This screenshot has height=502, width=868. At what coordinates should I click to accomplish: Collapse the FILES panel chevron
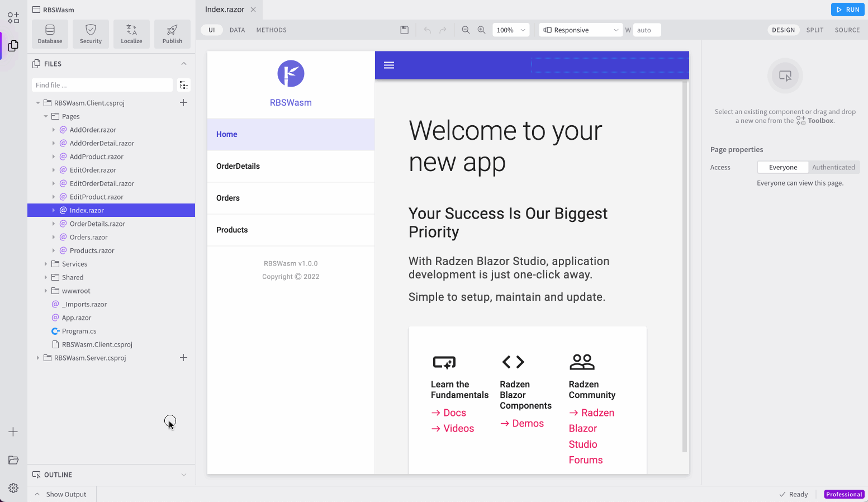(x=184, y=64)
